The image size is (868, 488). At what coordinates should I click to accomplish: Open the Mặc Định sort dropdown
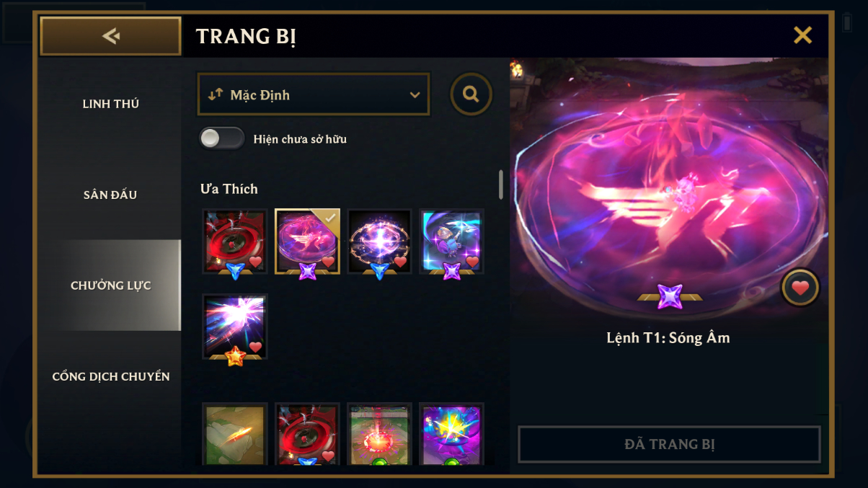pyautogui.click(x=314, y=94)
